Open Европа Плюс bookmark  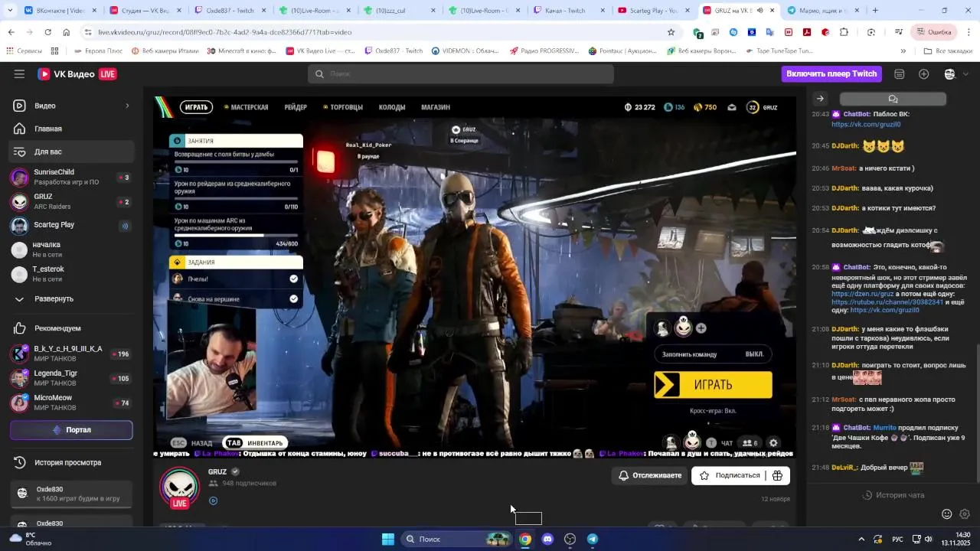click(x=97, y=51)
